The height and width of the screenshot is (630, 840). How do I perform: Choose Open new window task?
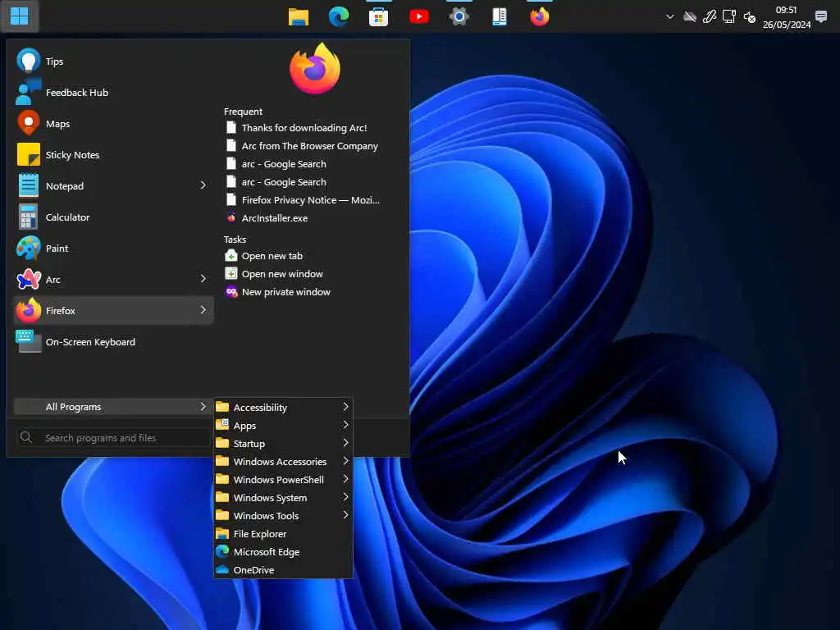coord(274,274)
